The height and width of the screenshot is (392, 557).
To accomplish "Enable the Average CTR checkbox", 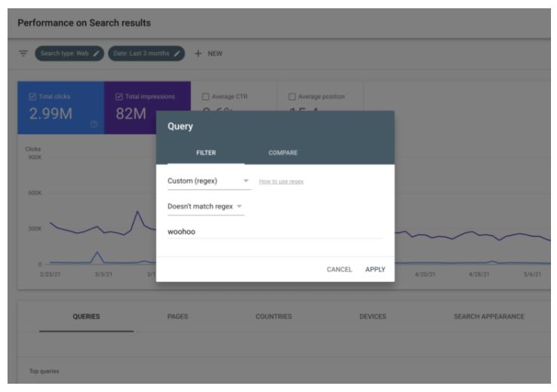I will tap(205, 95).
